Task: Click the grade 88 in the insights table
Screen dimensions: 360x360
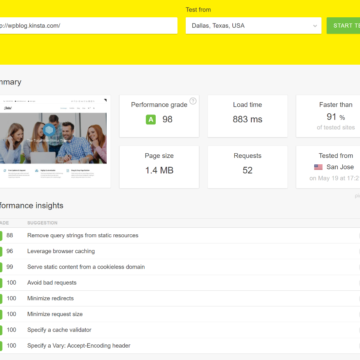Action: 10,235
